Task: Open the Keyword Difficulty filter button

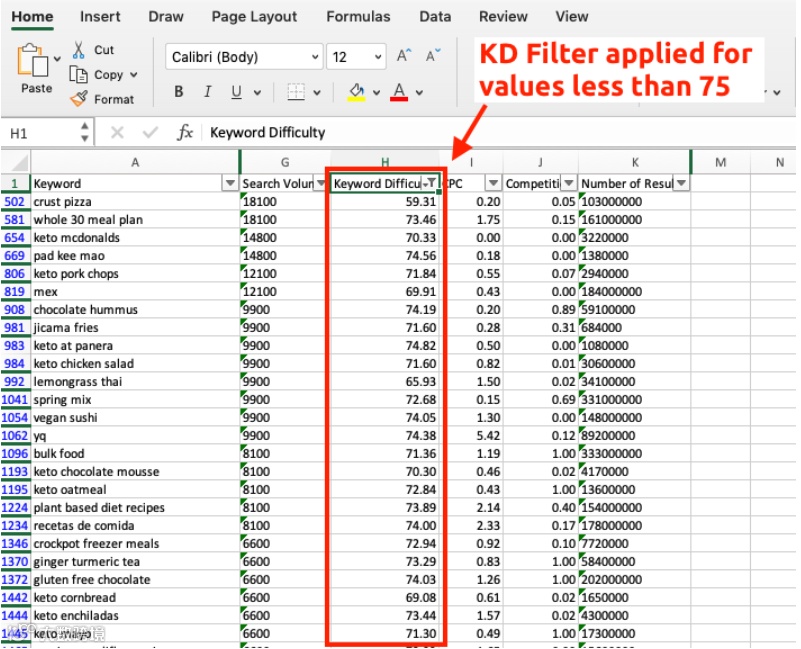Action: (x=431, y=183)
